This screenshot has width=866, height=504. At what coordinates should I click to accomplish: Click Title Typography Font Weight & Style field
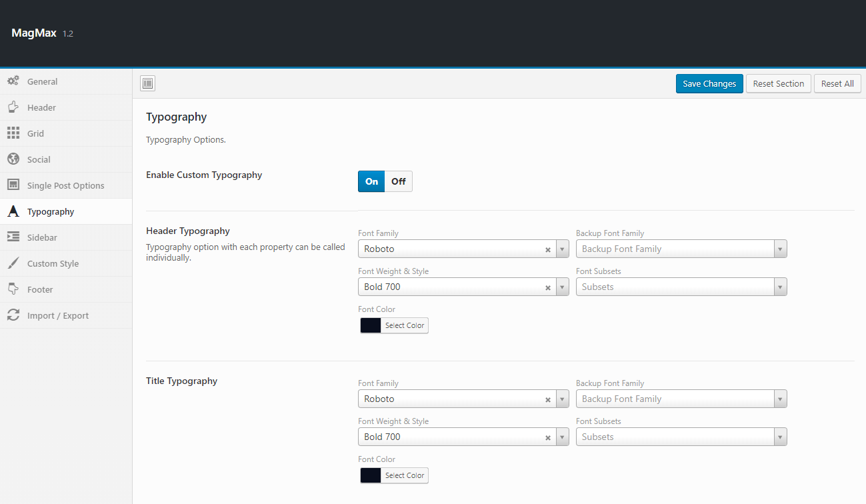pos(453,437)
